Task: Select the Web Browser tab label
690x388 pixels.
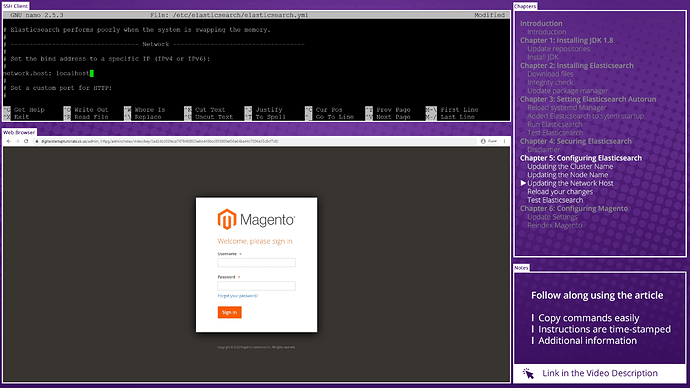Action: (19, 132)
